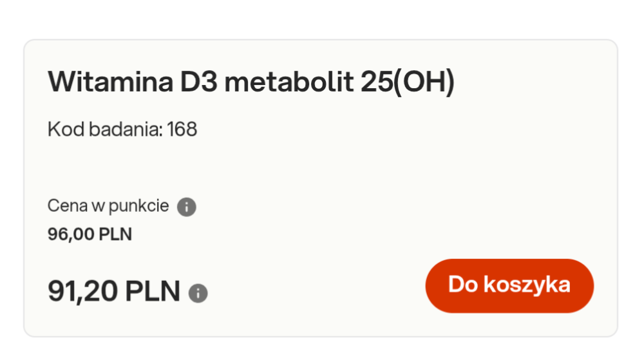The height and width of the screenshot is (351, 644).
Task: Click the 'Kod badania: 168' text
Action: pyautogui.click(x=122, y=129)
